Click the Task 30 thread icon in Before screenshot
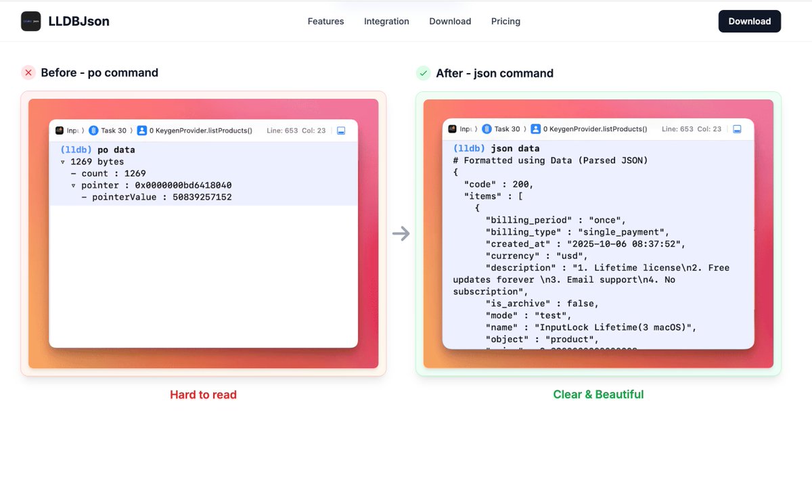This screenshot has width=812, height=504. coord(94,131)
